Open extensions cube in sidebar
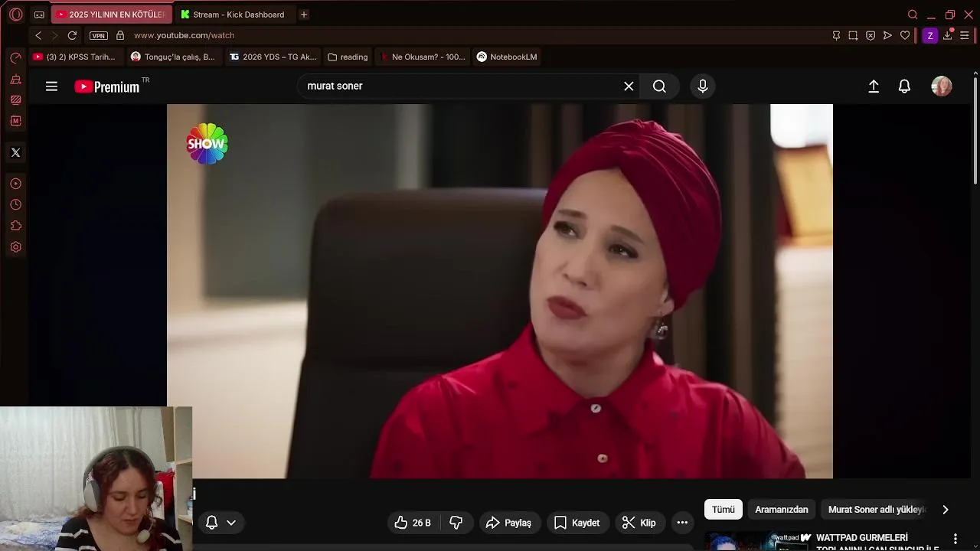This screenshot has height=551, width=980. [15, 226]
